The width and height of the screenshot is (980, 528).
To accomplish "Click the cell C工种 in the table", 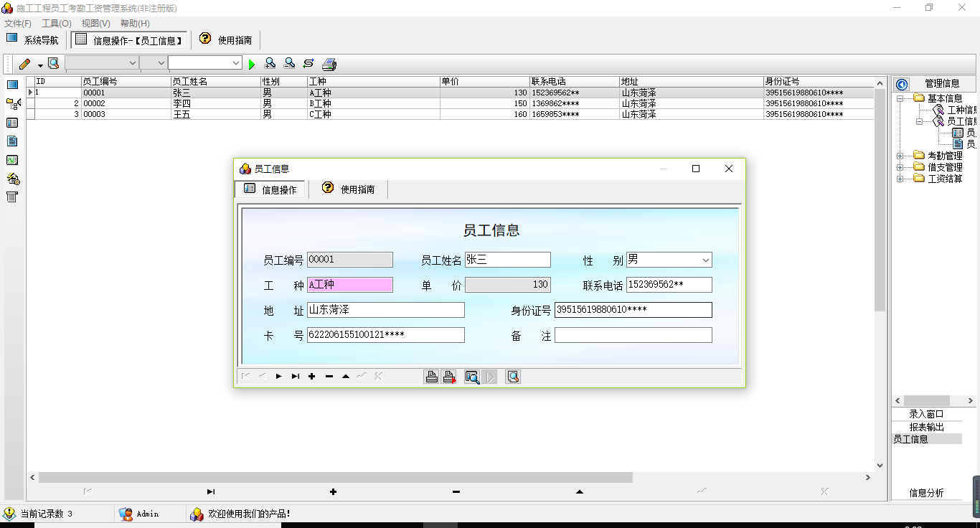I will (x=373, y=114).
